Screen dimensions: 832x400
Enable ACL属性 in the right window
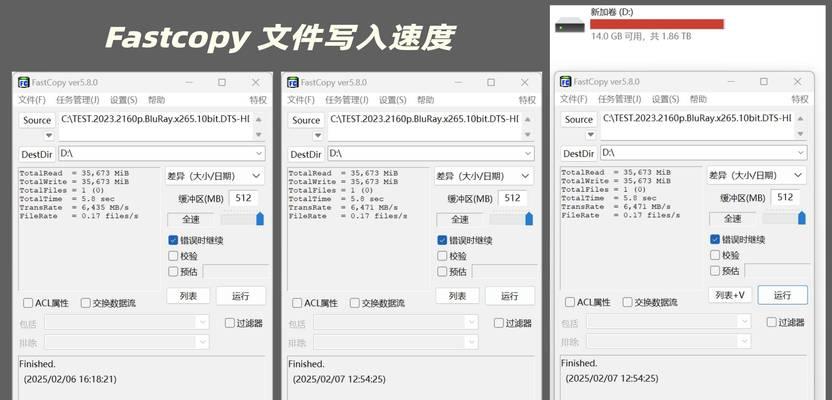[570, 302]
